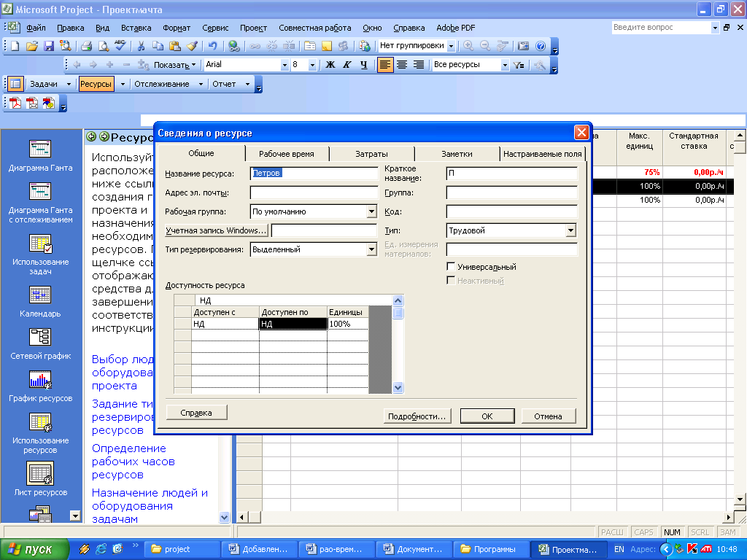
Task: Click the New file toolbar icon
Action: tap(15, 46)
